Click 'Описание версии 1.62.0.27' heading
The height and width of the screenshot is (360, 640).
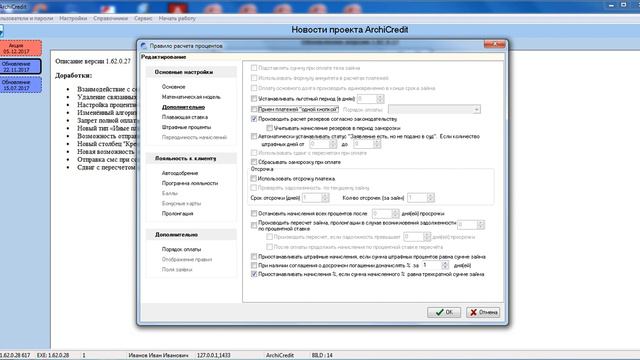click(x=93, y=61)
